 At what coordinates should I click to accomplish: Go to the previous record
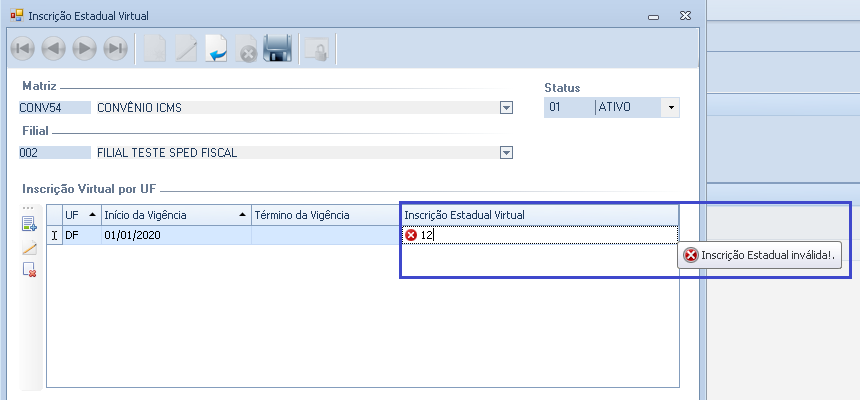click(53, 48)
